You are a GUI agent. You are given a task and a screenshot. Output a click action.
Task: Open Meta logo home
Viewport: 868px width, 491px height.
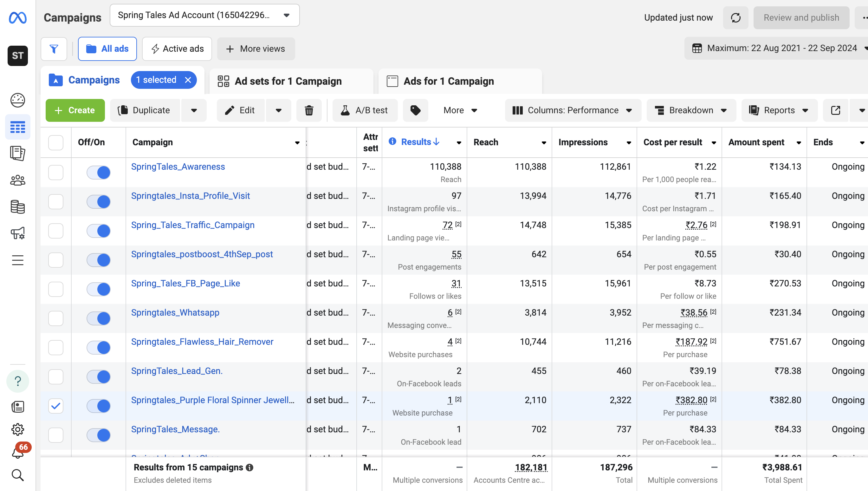[x=17, y=17]
